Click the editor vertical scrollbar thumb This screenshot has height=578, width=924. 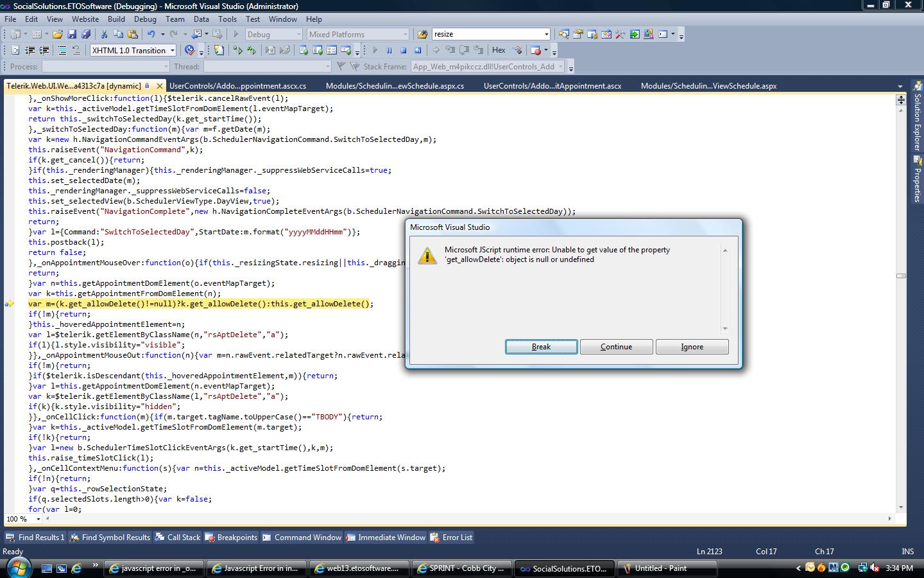[x=901, y=276]
